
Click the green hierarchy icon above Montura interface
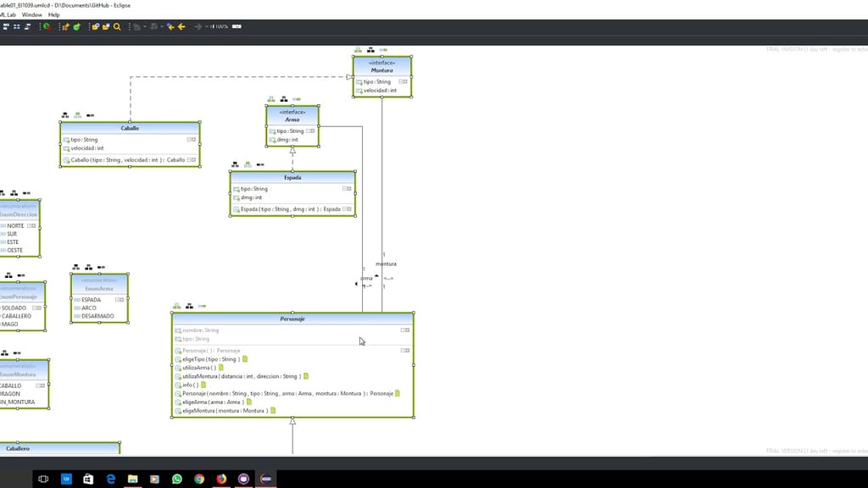pyautogui.click(x=359, y=50)
